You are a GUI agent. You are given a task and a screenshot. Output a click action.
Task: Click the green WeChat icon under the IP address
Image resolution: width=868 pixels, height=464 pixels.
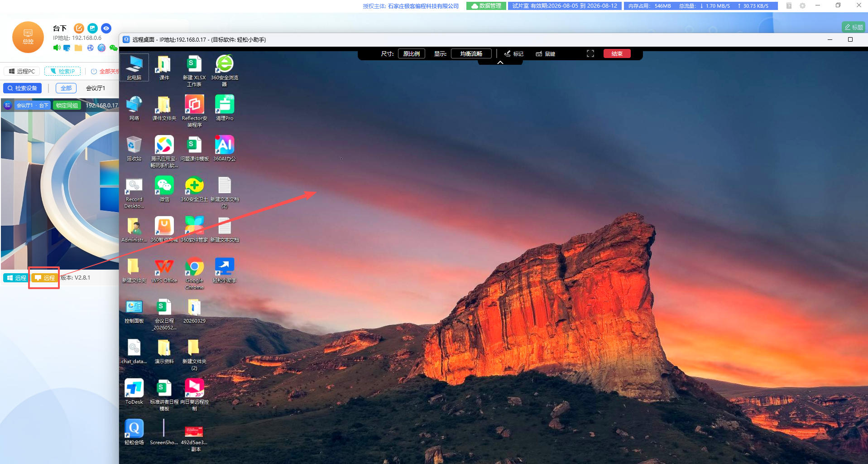point(113,48)
